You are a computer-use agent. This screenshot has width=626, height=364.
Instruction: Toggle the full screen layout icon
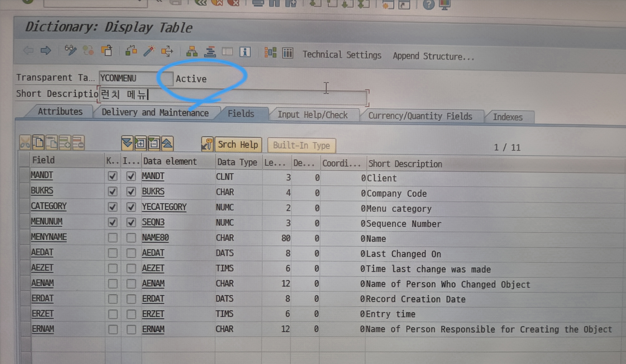[227, 52]
